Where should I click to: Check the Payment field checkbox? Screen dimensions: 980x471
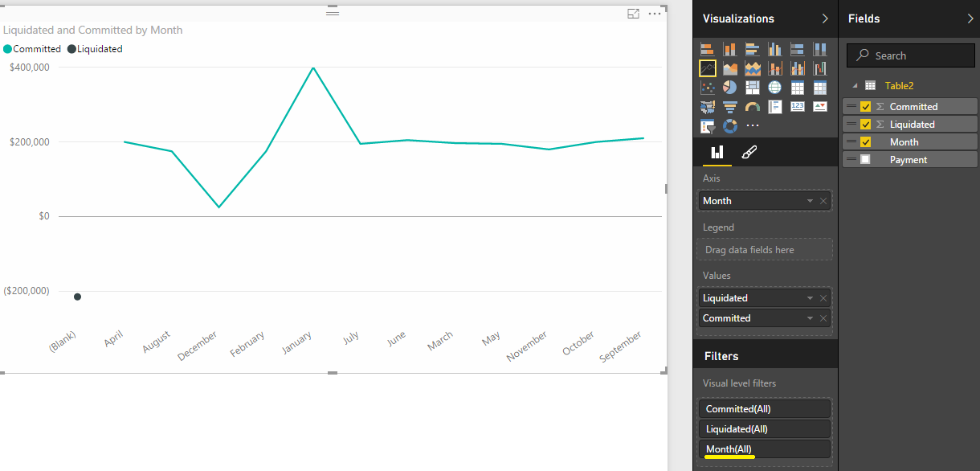click(865, 160)
